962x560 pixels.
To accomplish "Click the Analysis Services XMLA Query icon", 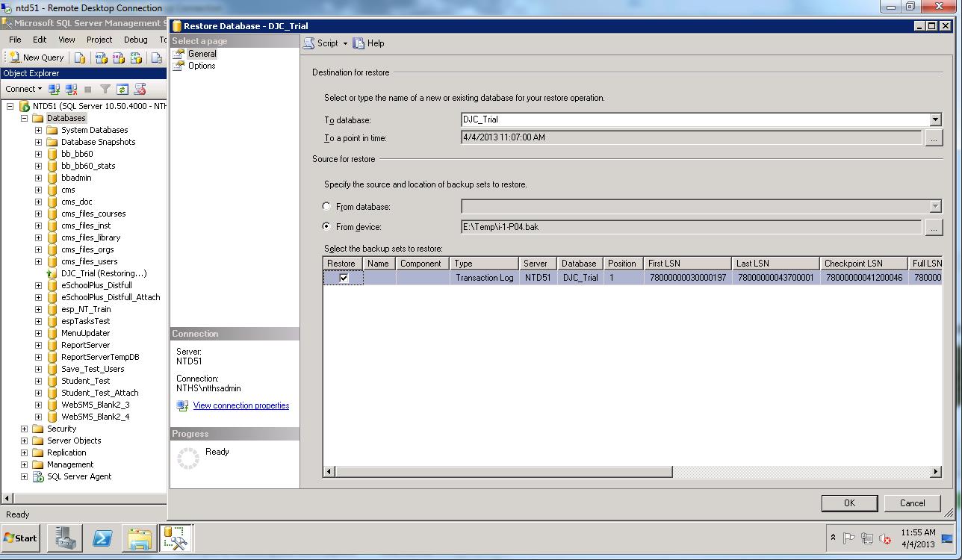I will 136,57.
